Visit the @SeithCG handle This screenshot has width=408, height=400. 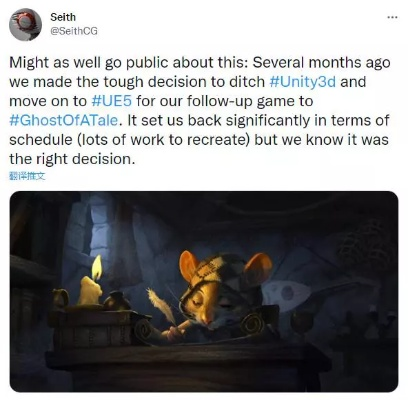pos(74,31)
